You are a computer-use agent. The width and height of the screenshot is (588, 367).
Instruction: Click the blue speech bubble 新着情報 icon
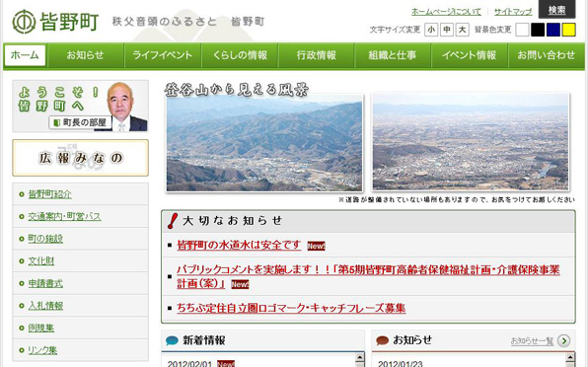pyautogui.click(x=172, y=340)
